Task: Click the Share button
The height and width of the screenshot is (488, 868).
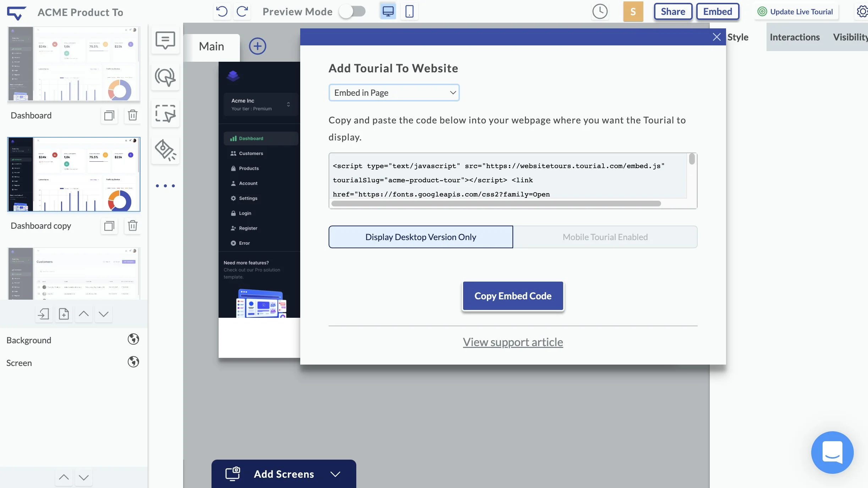Action: (673, 12)
